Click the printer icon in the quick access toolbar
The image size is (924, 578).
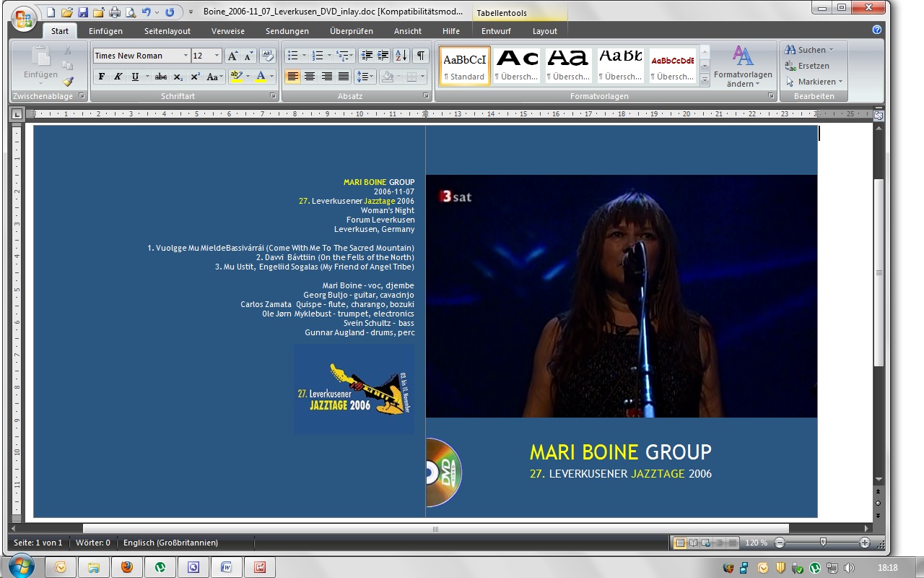click(115, 12)
